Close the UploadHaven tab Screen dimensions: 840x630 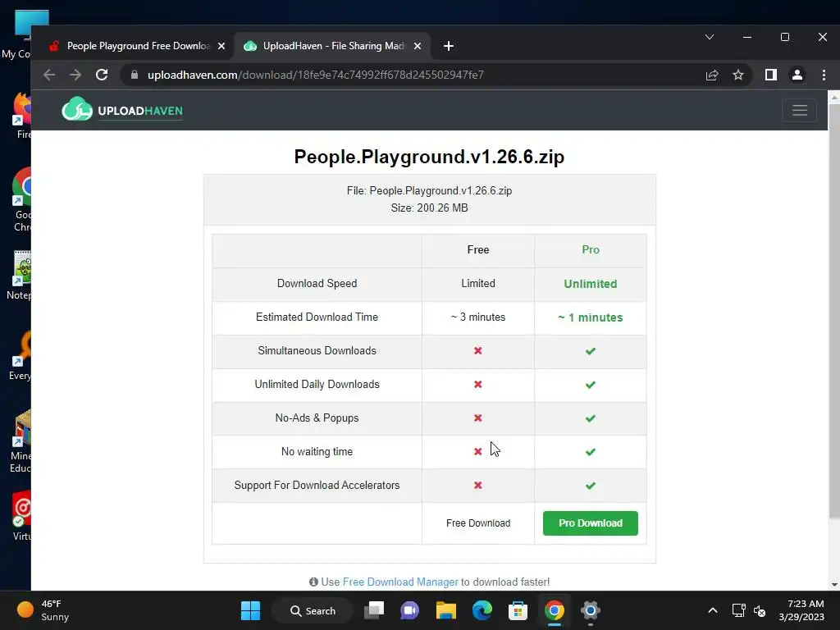click(418, 46)
